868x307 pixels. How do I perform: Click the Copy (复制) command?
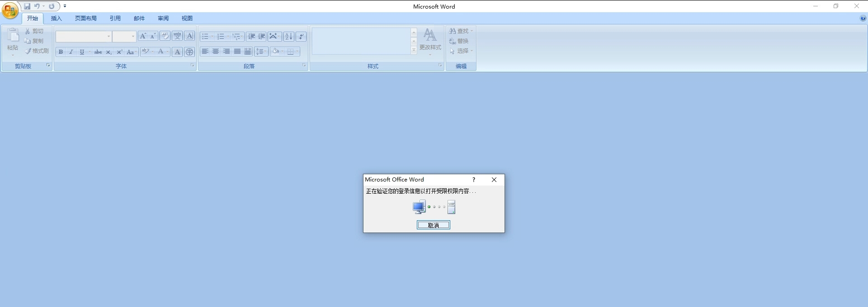point(34,41)
